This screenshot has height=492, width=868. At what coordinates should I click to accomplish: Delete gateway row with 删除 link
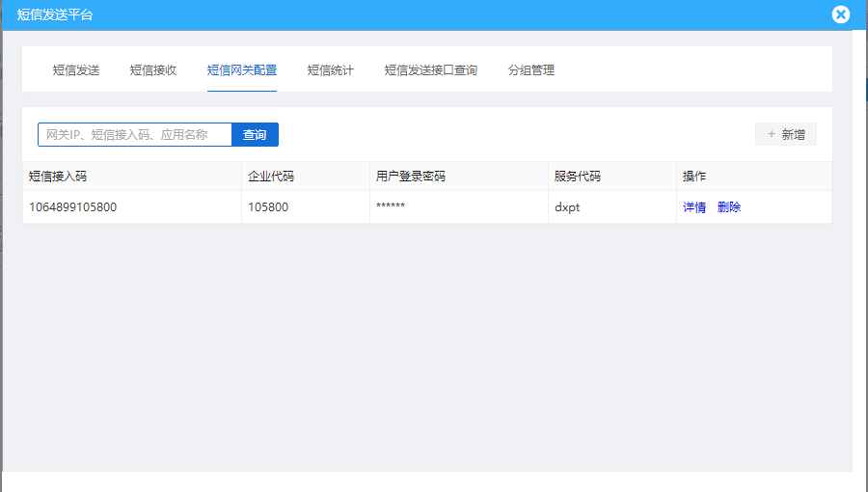coord(729,207)
